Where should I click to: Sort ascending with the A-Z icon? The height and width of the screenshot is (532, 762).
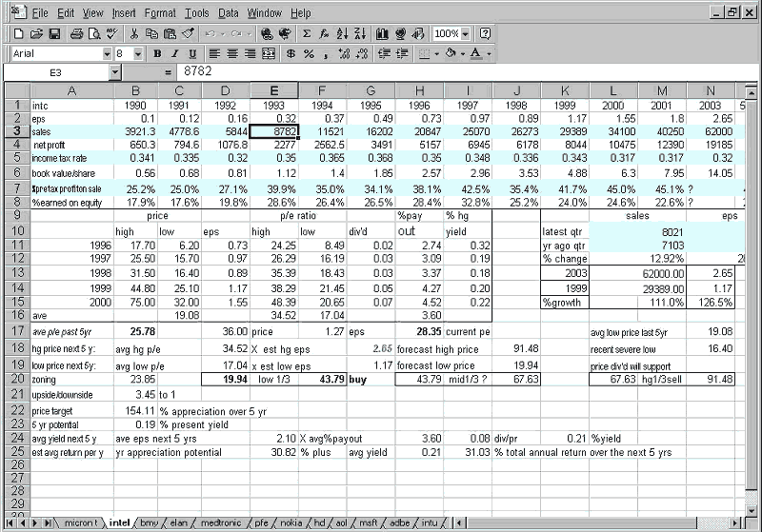(x=341, y=33)
